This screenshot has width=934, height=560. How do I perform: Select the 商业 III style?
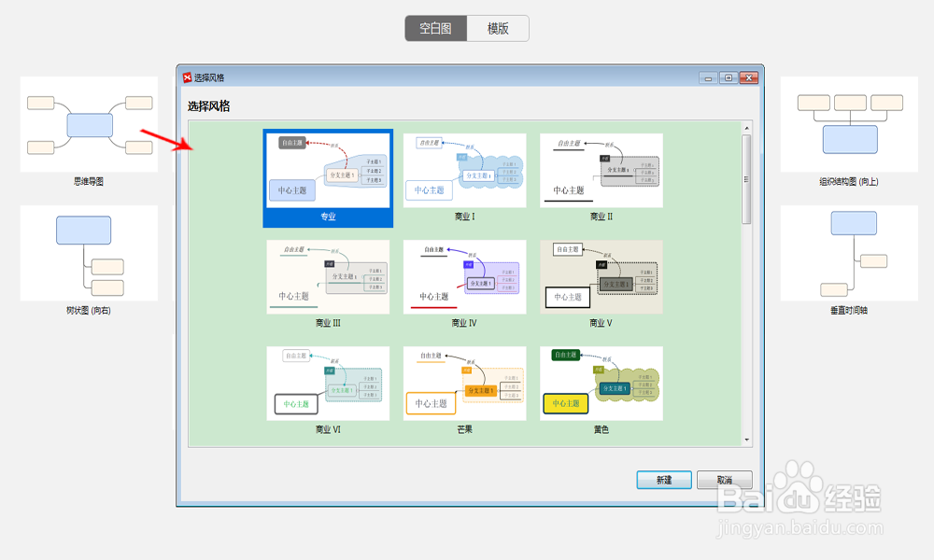(327, 276)
